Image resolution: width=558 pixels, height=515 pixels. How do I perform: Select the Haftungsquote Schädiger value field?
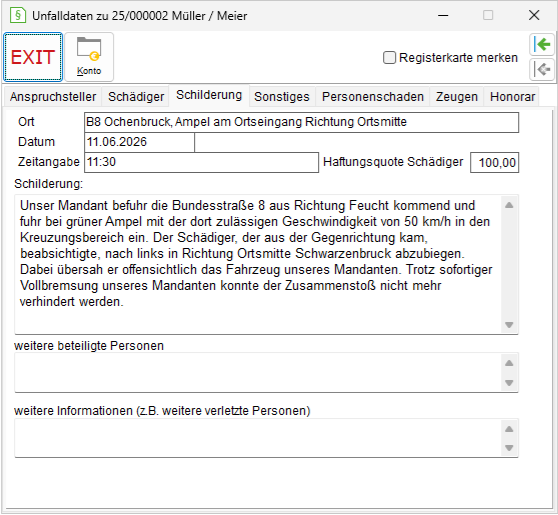pyautogui.click(x=494, y=162)
